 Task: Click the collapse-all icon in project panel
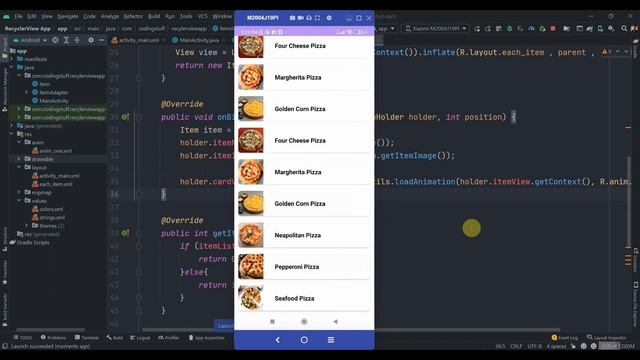pyautogui.click(x=77, y=40)
